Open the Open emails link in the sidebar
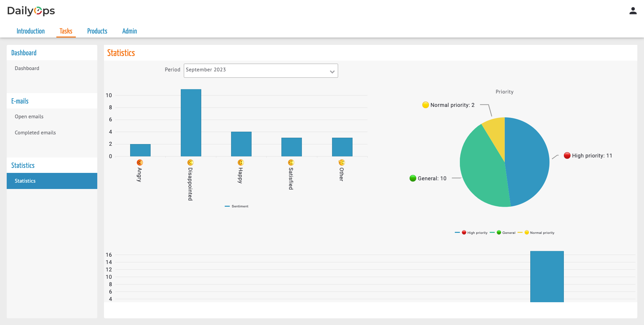644x325 pixels. tap(29, 117)
